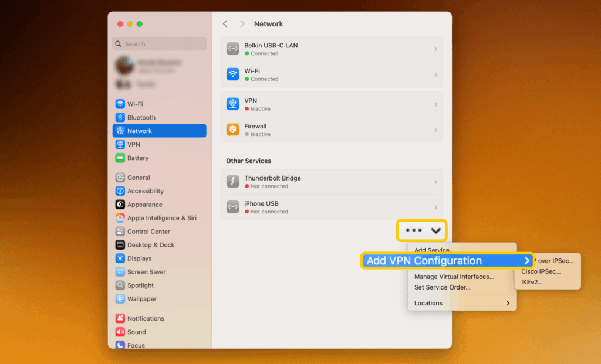Open the Wi-Fi connected row chevron
The image size is (601, 364).
pos(435,75)
